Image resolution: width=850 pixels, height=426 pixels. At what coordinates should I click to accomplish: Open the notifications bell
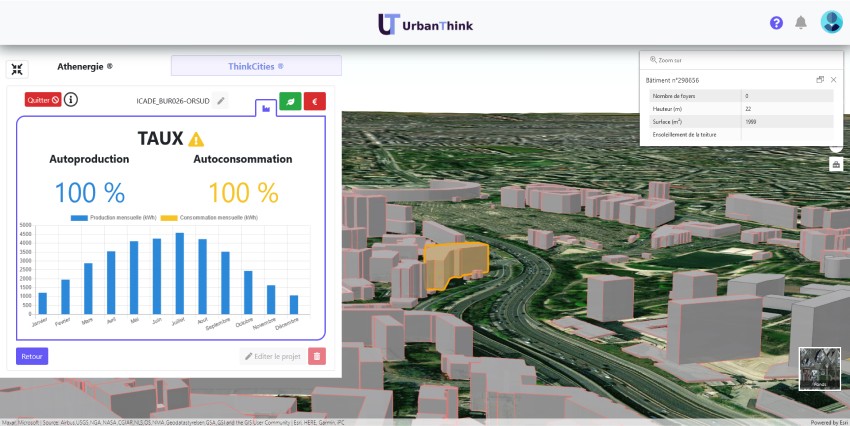tap(801, 23)
